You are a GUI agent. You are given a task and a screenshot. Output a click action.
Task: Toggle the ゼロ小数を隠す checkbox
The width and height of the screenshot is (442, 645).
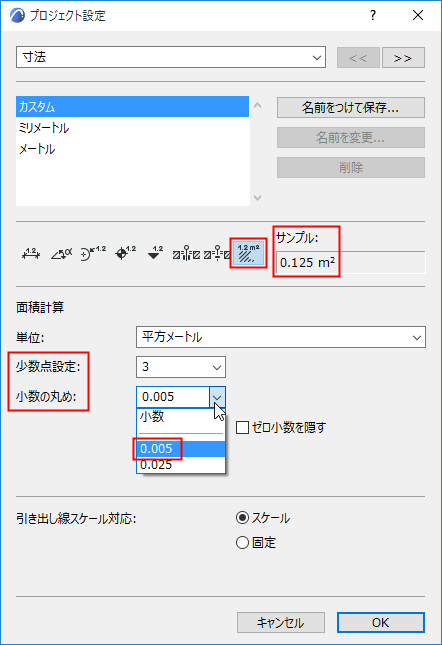point(243,427)
